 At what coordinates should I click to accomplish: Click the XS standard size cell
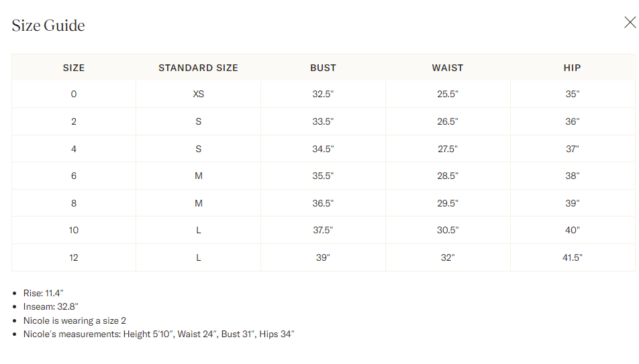click(x=198, y=95)
